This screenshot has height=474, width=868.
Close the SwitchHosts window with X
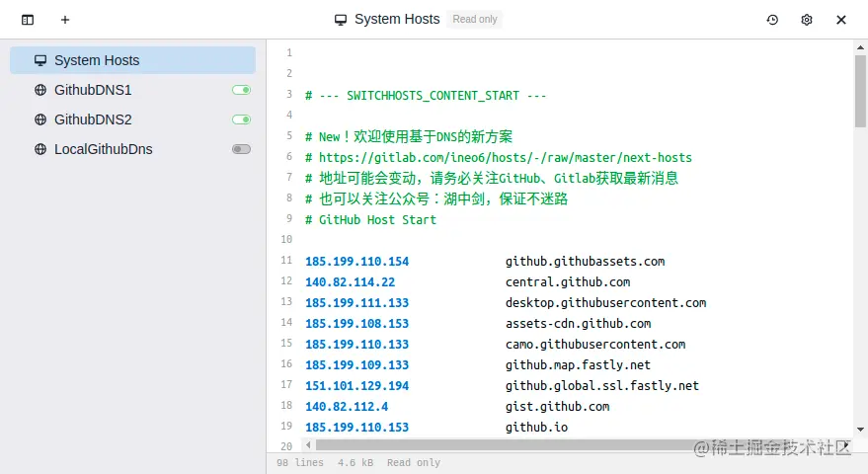pos(841,20)
